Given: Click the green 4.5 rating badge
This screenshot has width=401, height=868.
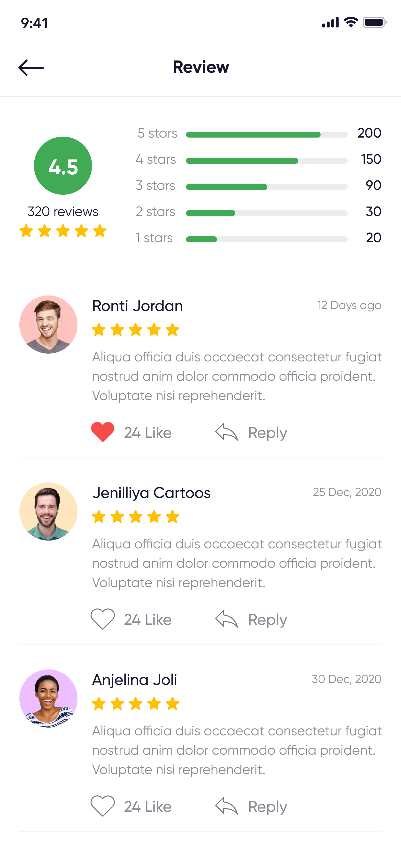Looking at the screenshot, I should click(x=63, y=165).
